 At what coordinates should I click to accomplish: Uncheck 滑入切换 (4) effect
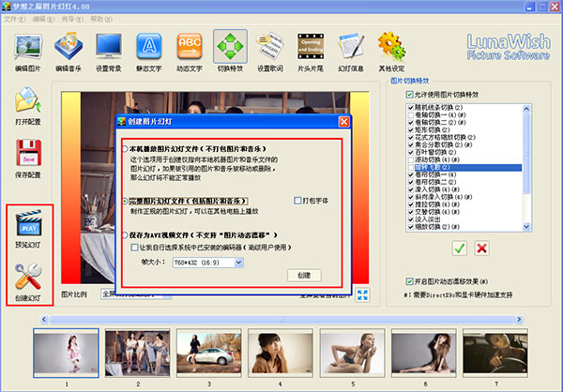point(411,189)
